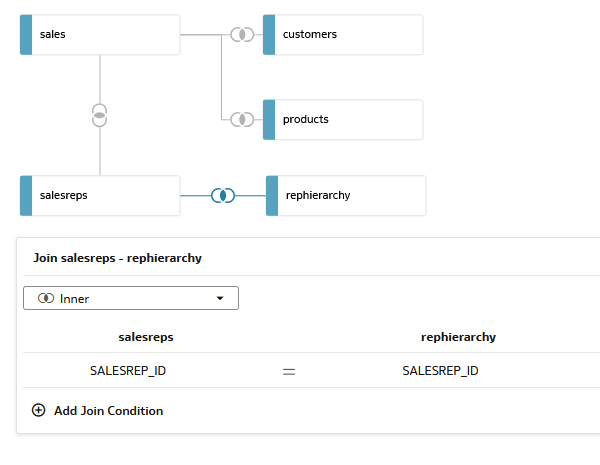600x465 pixels.
Task: Click the Join salesreps - rephierarchy heading
Action: click(118, 258)
